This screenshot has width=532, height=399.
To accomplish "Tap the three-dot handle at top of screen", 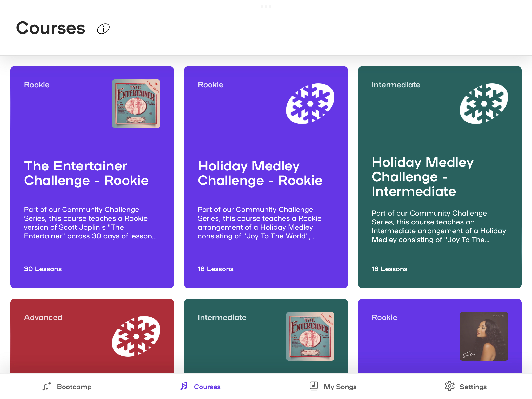I will point(266,6).
